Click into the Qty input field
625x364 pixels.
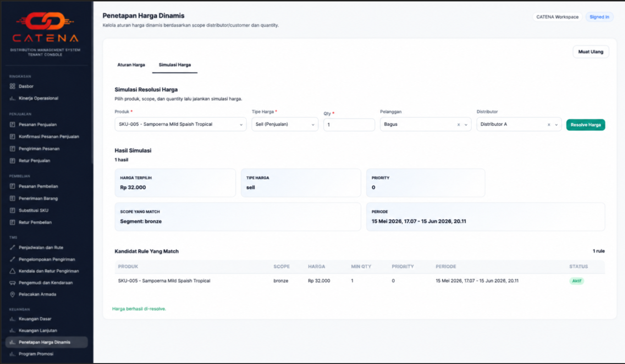[349, 125]
